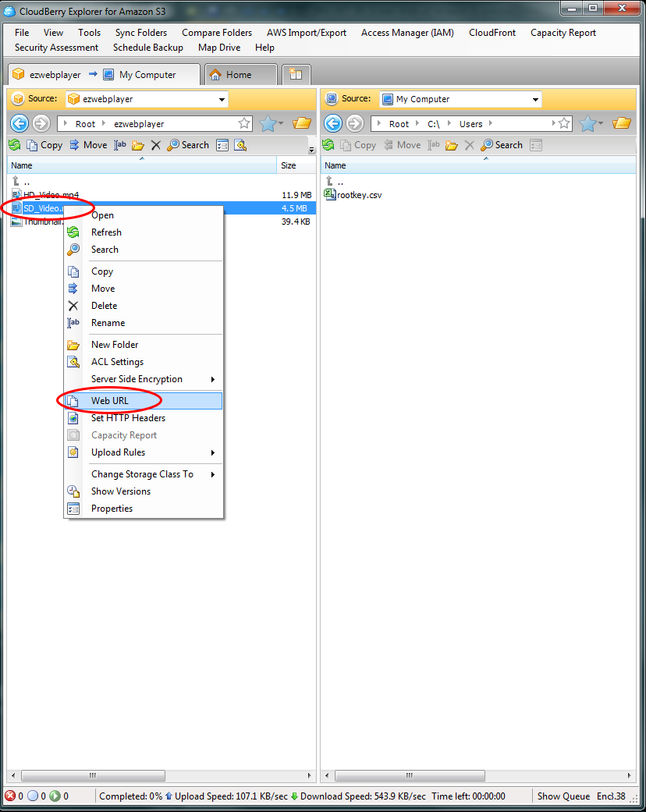This screenshot has height=812, width=646.
Task: Choose Open in context menu
Action: (144, 215)
